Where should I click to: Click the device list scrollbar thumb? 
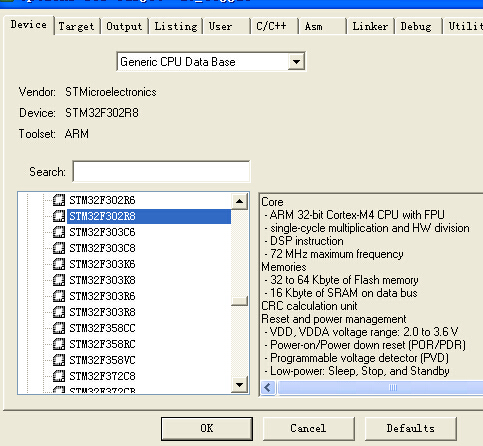239,301
